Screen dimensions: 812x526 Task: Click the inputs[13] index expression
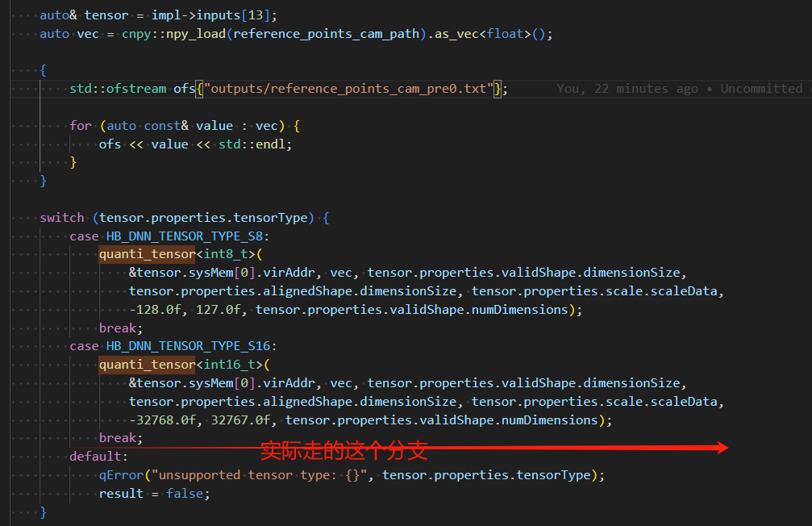(242, 15)
